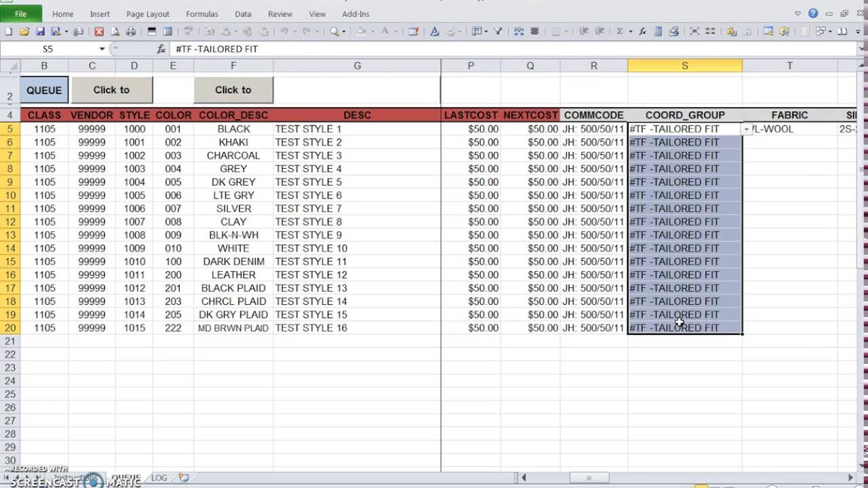Select cell MD BRWN PLAID
The image size is (868, 488).
pyautogui.click(x=233, y=327)
